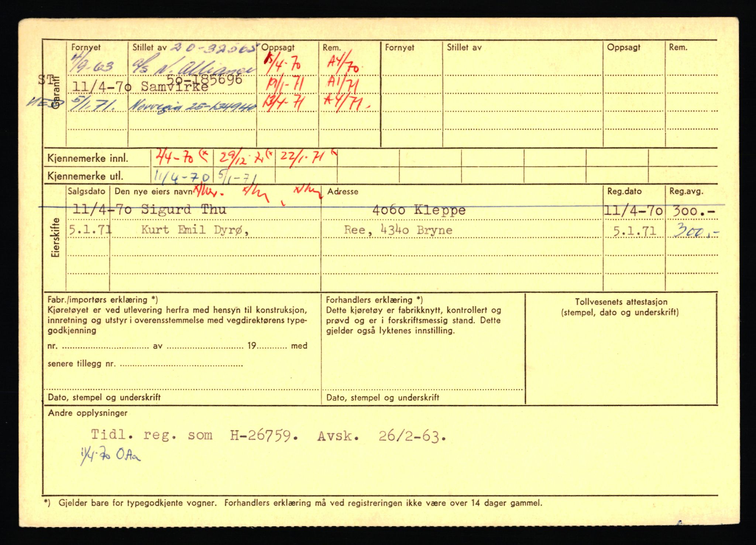This screenshot has width=756, height=545.
Task: Click the vertical 'Garanti' label
Action: (x=55, y=92)
